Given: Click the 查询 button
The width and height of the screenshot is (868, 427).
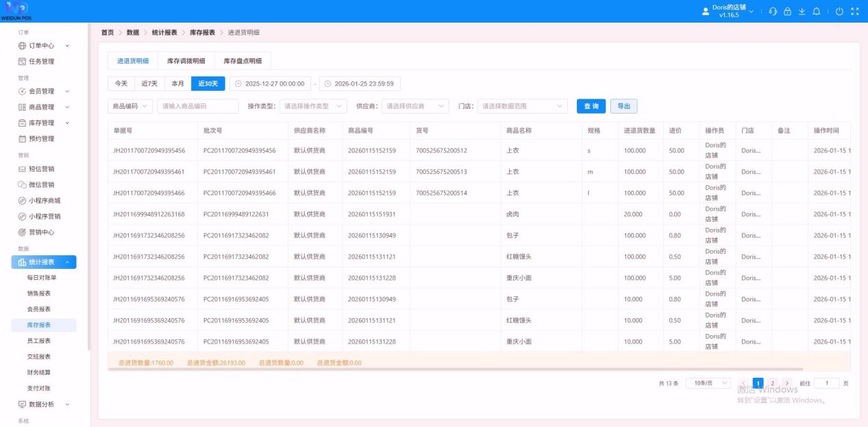Looking at the screenshot, I should [x=591, y=106].
